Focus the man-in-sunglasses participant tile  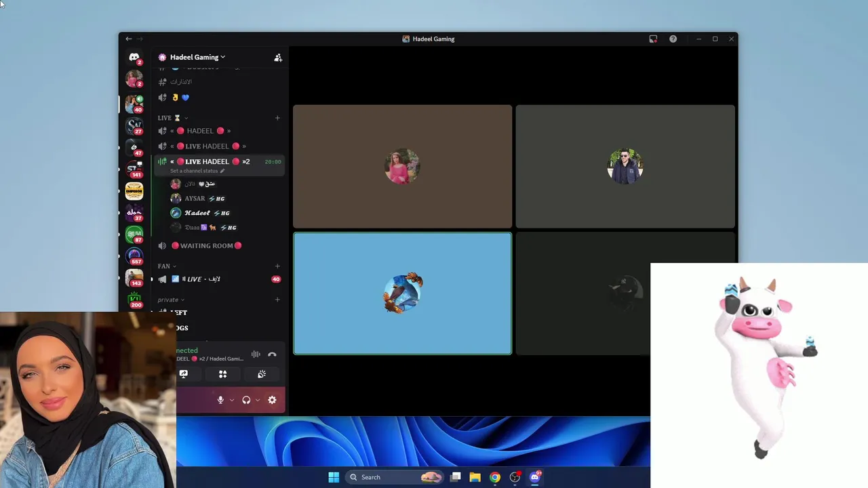tap(625, 167)
